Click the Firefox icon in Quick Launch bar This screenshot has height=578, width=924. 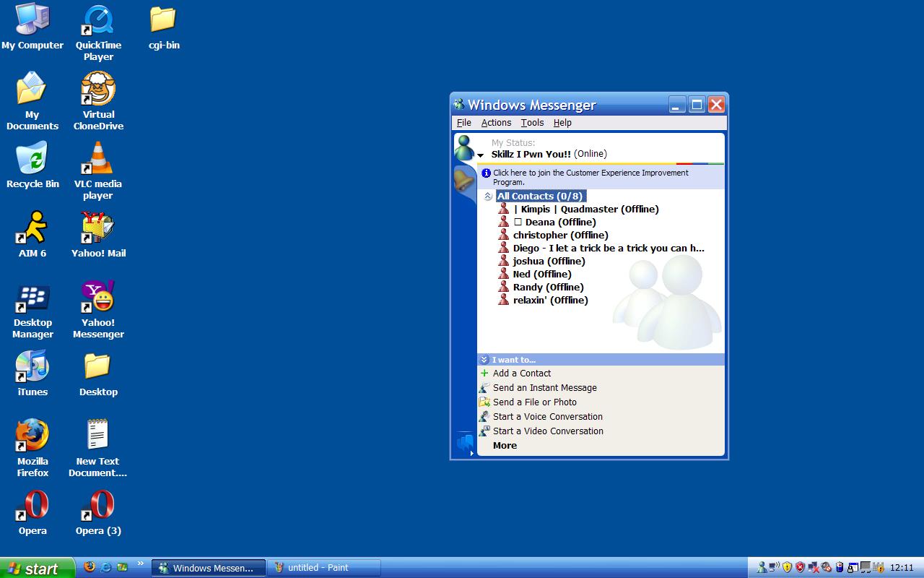click(90, 567)
